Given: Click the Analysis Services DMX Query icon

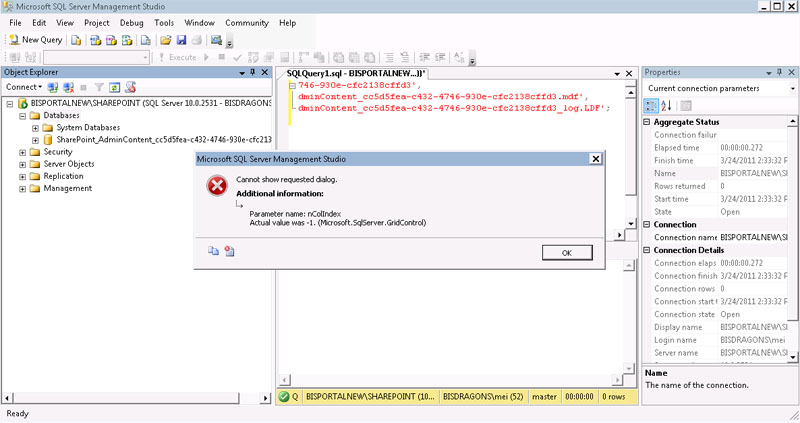Looking at the screenshot, I should [111, 40].
